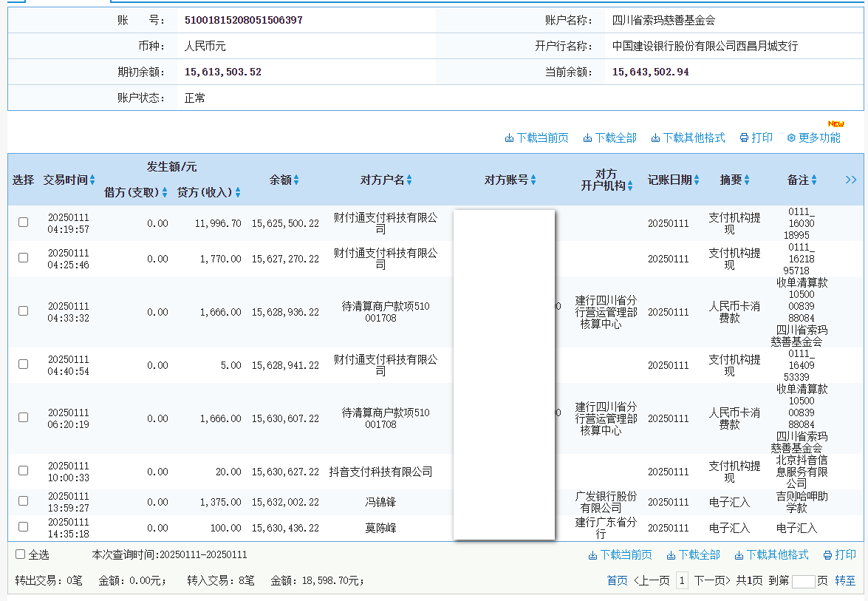Click the jump to (转至) button
This screenshot has width=868, height=601.
845,581
